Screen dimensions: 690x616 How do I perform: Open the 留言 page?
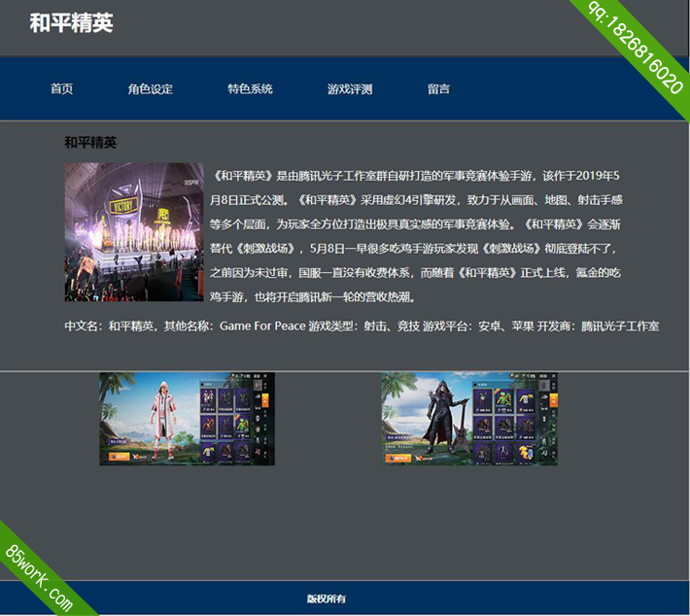click(x=438, y=88)
